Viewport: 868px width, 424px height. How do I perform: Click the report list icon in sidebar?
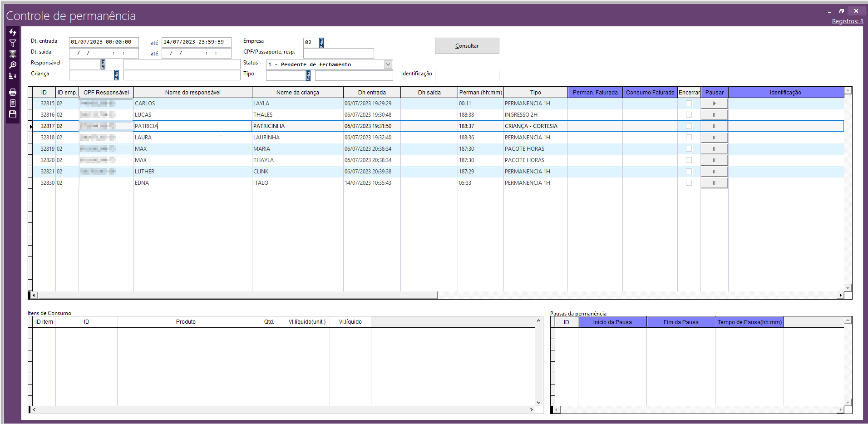pyautogui.click(x=13, y=103)
